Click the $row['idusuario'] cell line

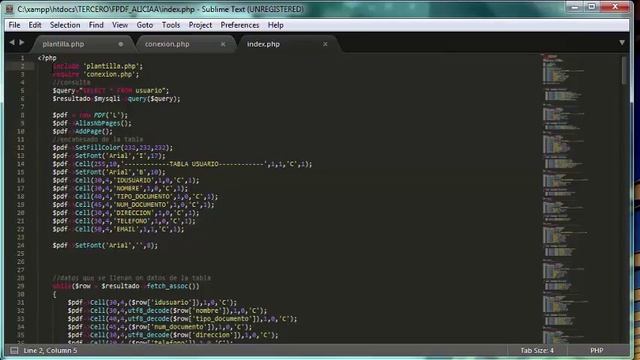click(152, 303)
